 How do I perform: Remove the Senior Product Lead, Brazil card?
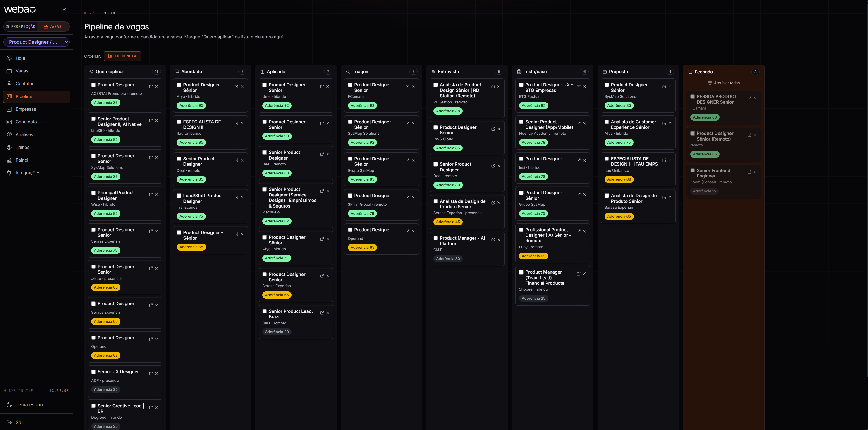pos(328,313)
